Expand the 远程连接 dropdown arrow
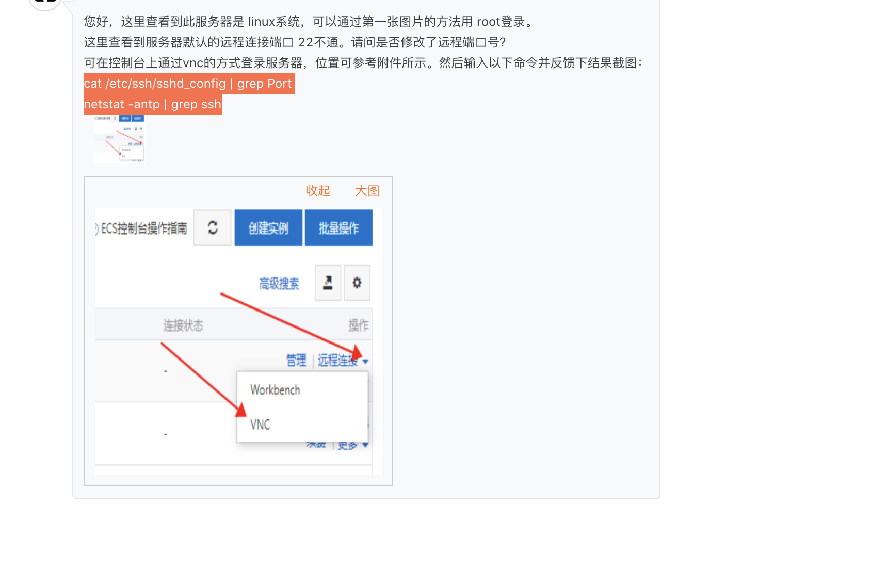This screenshot has width=871, height=588. click(366, 362)
